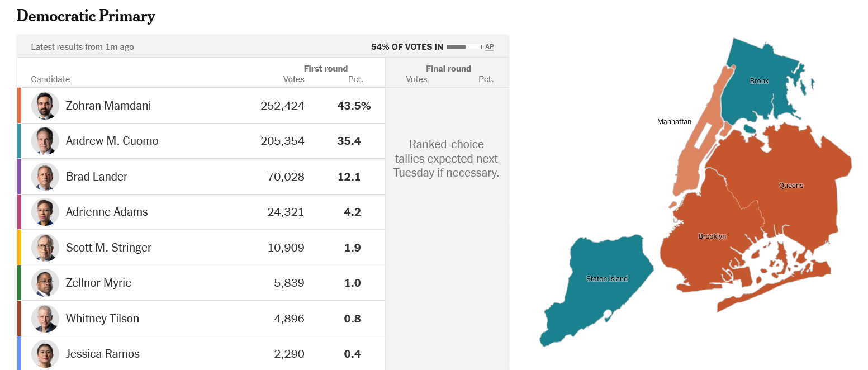Screen dimensions: 868x370
Task: Click the 54% OF VOTES IN label
Action: (407, 47)
